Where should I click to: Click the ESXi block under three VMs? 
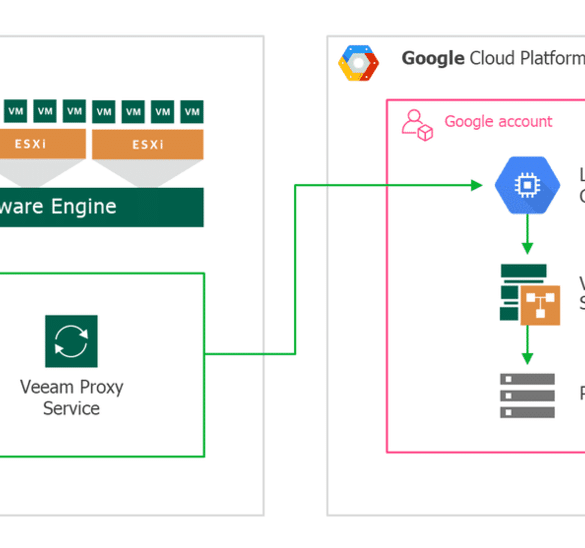pos(42,144)
